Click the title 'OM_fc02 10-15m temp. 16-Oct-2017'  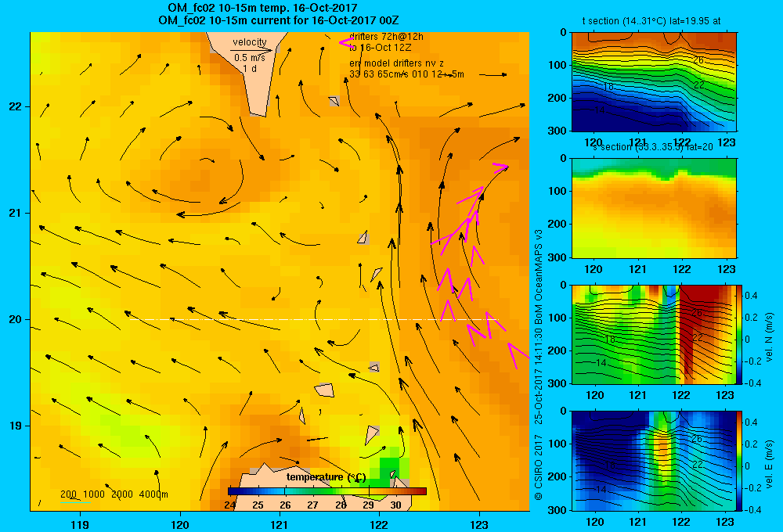[x=262, y=8]
